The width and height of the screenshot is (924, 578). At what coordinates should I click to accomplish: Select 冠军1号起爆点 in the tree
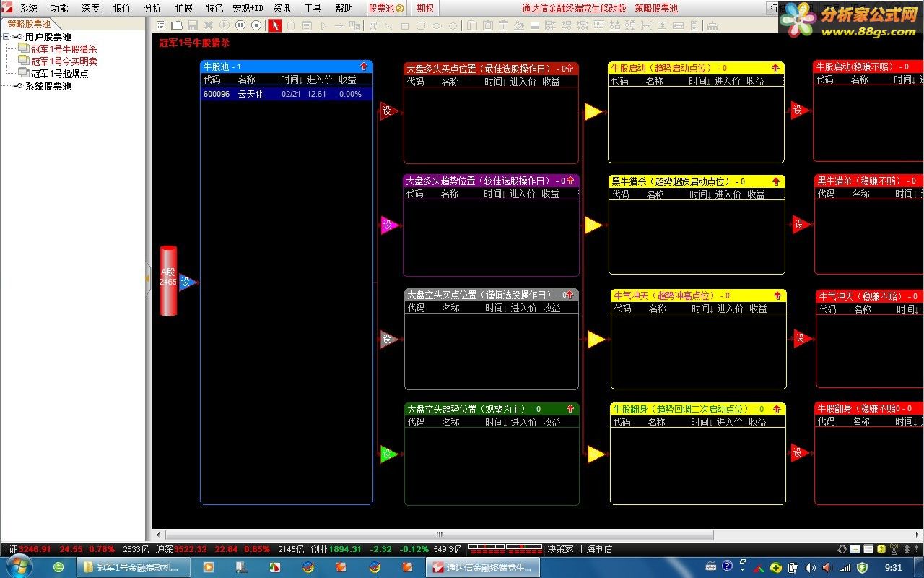59,74
